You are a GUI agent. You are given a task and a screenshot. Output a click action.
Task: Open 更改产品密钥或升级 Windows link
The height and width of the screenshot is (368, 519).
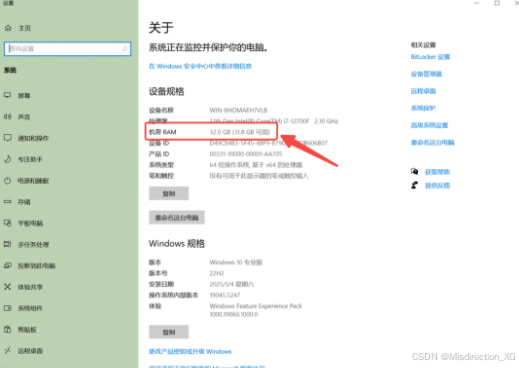(190, 351)
